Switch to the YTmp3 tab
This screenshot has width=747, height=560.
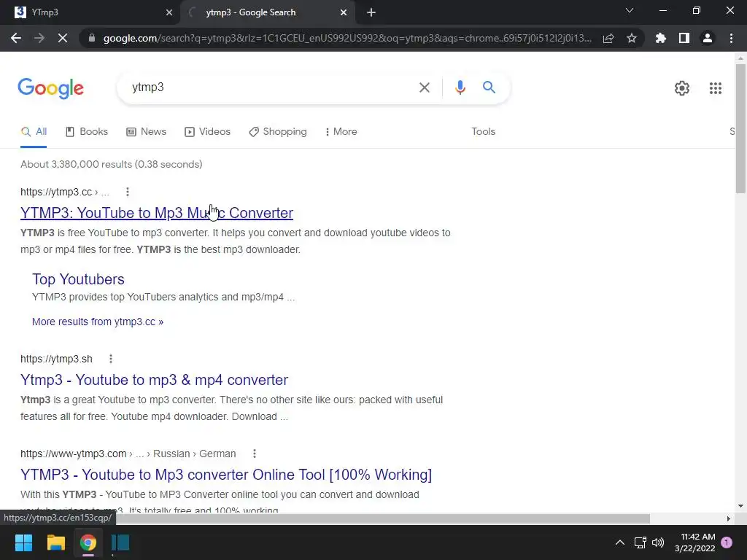pyautogui.click(x=90, y=12)
